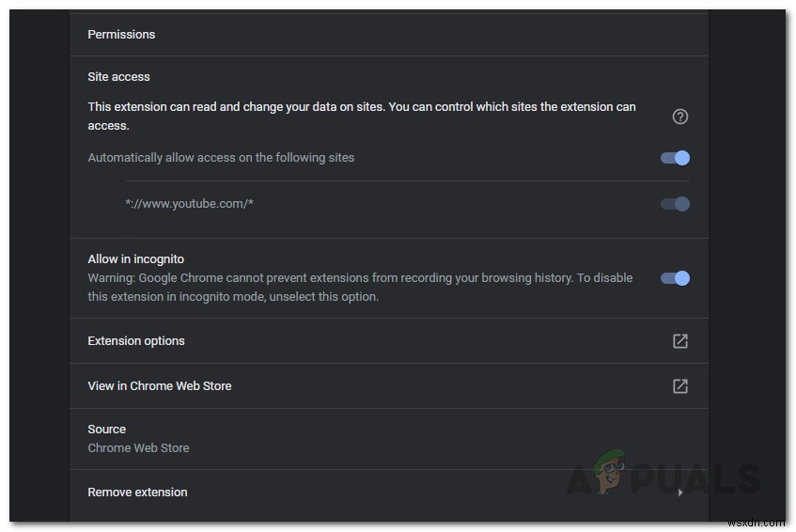Screen dimensions: 796x532
Task: Select the Permissions section header
Action: (x=121, y=35)
